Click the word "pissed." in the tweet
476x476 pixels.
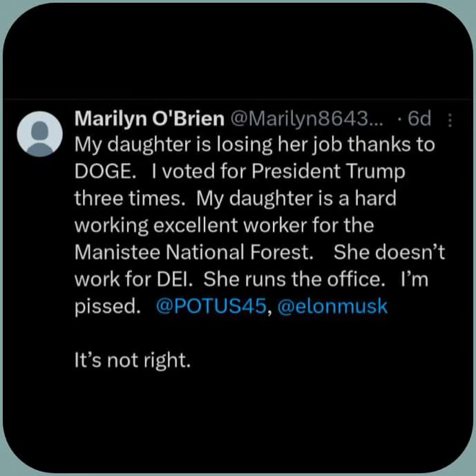[x=108, y=307]
